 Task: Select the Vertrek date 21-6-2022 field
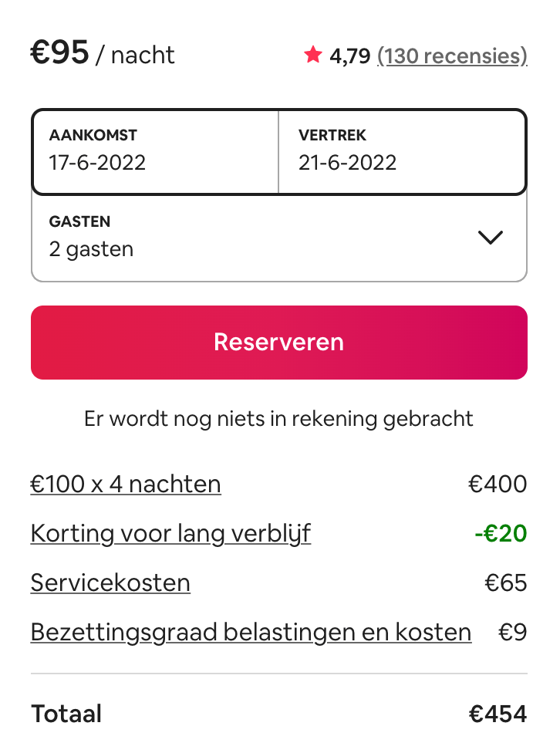point(402,152)
